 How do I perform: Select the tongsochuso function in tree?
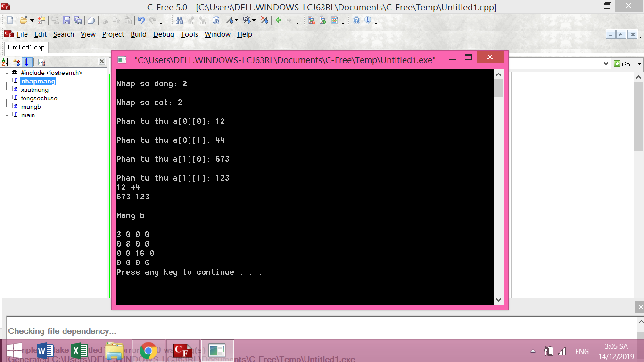39,99
